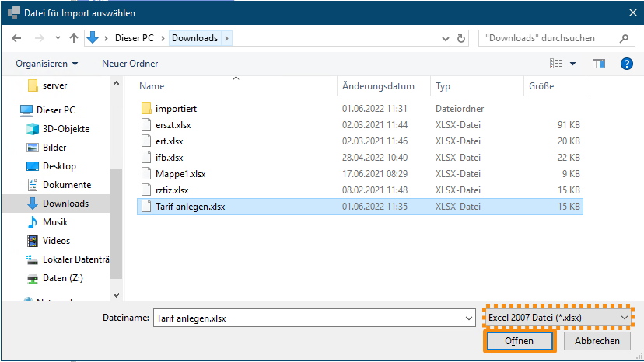The width and height of the screenshot is (644, 362).
Task: Create a new folder with Neuer Ordner
Action: 130,64
